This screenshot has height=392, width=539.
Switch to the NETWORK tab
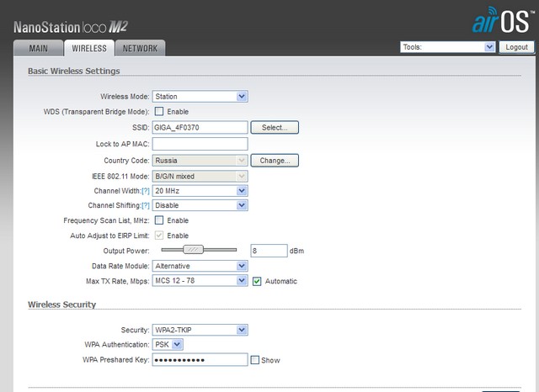coord(140,49)
